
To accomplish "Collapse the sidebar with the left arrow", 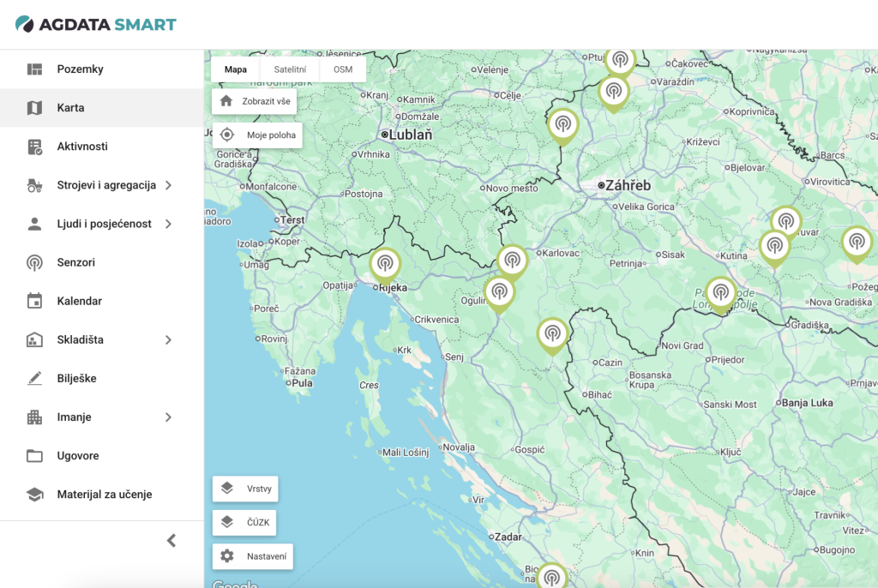I will 171,540.
